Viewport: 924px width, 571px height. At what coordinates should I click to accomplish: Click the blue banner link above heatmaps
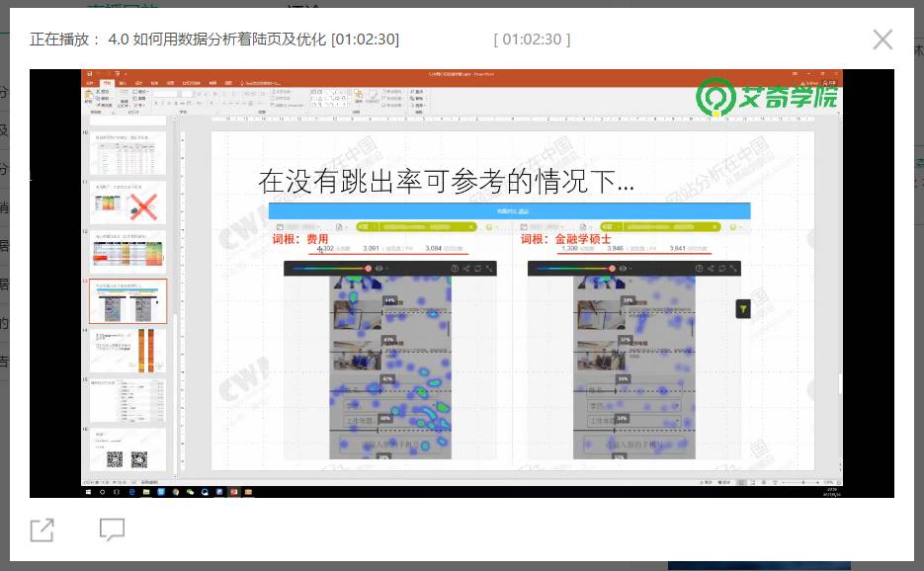[x=512, y=210]
